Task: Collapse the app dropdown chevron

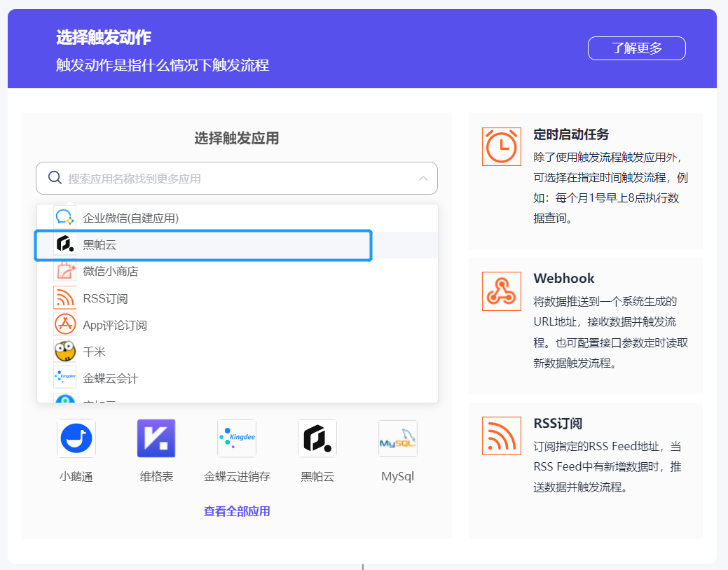Action: [423, 179]
